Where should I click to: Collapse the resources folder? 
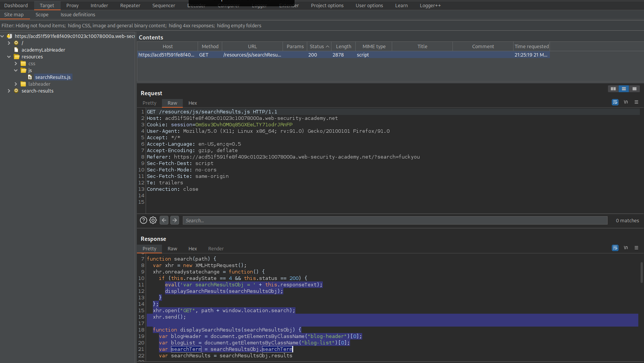9,57
